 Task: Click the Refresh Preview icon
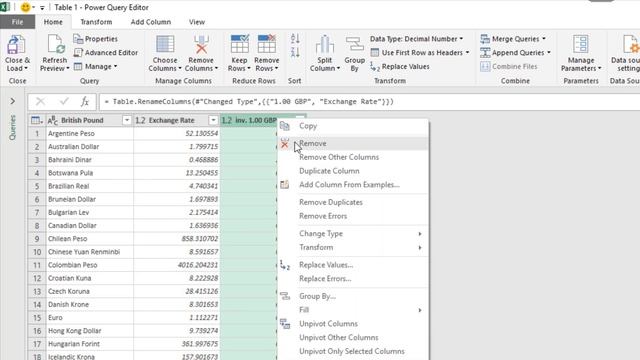coord(55,45)
